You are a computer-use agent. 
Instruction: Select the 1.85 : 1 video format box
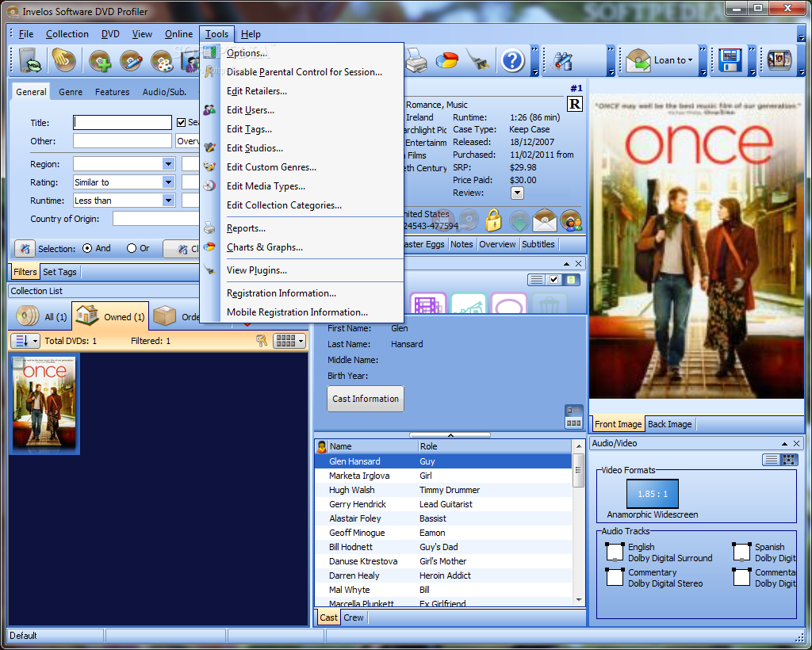(x=652, y=494)
